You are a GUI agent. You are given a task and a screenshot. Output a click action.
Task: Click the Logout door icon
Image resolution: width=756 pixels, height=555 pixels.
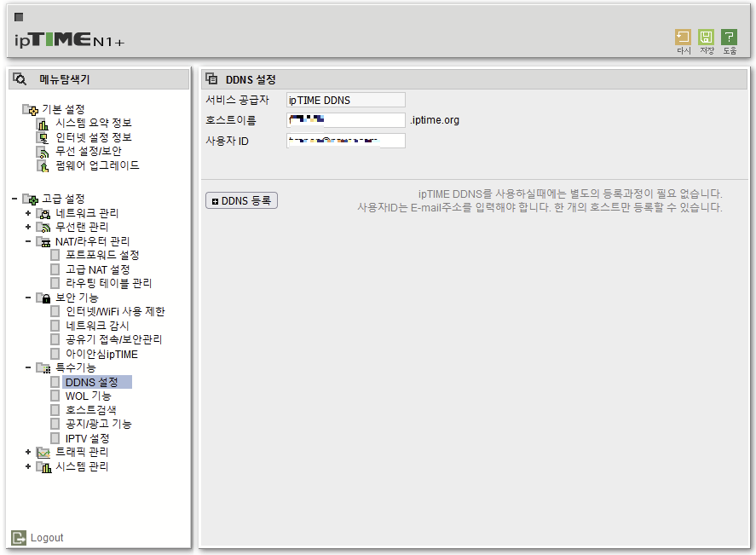tap(19, 538)
